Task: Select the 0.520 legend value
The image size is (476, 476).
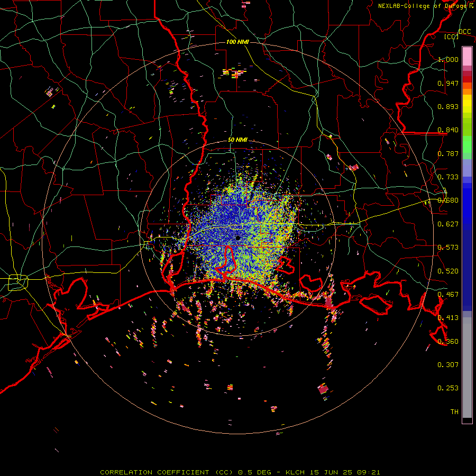Action: click(x=448, y=271)
